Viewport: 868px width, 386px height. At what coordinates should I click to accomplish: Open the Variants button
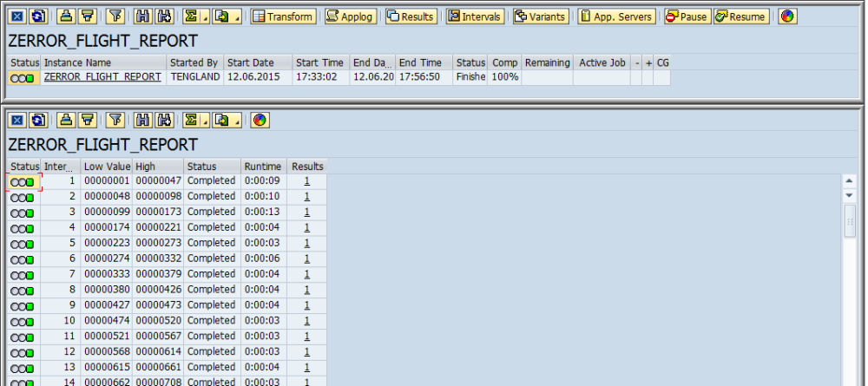click(541, 16)
